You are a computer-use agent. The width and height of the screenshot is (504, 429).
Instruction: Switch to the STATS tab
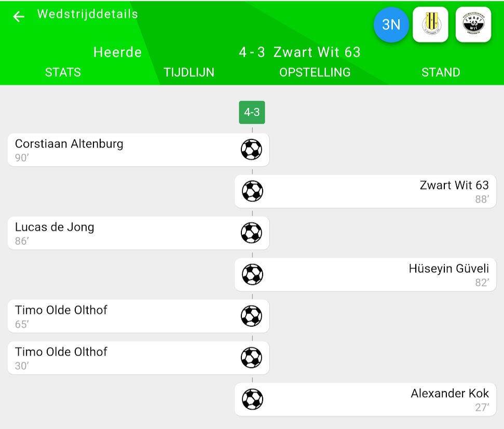63,72
